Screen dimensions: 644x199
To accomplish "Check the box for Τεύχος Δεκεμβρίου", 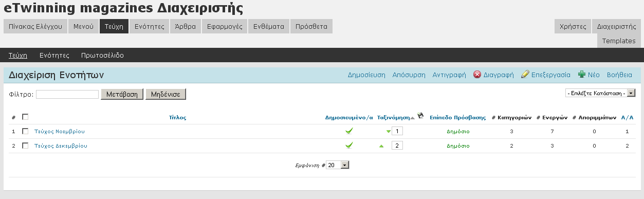I will (25, 146).
